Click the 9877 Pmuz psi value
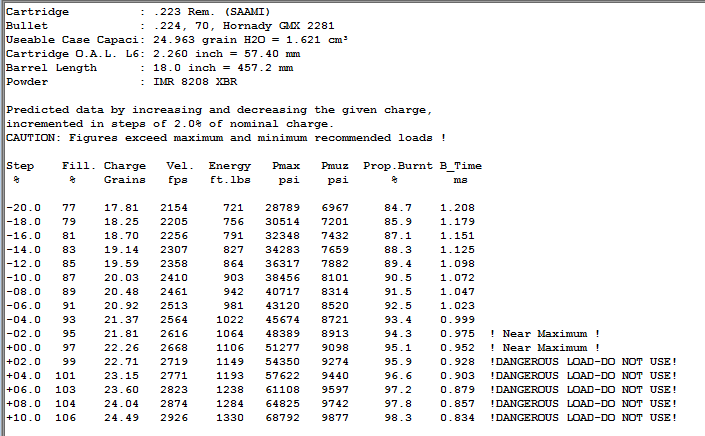 [x=335, y=416]
